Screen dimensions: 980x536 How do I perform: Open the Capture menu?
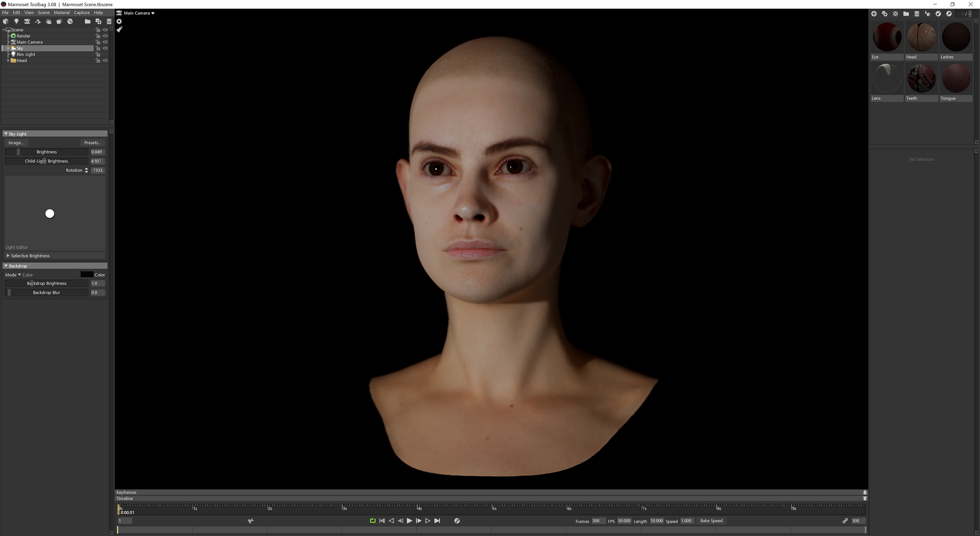(82, 13)
